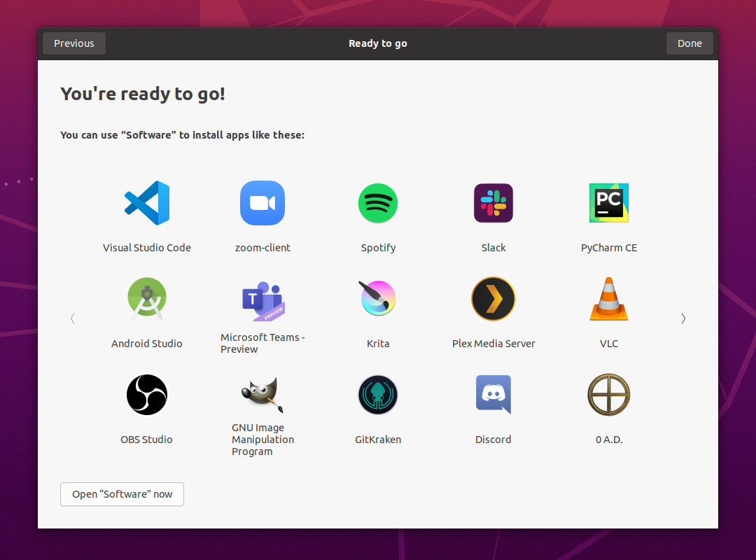The image size is (756, 560).
Task: Click the "Ready to go" window title
Action: (378, 43)
